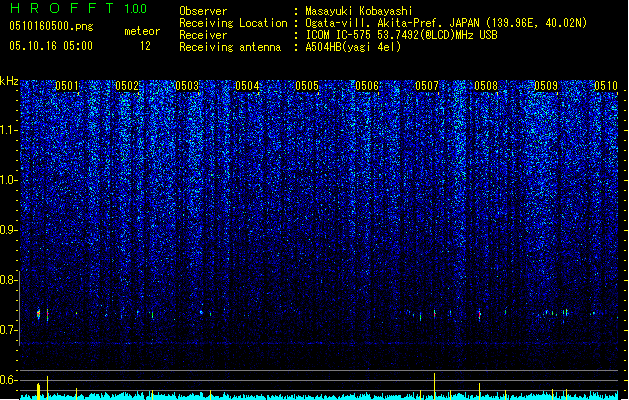Click the 'Receiving Location' field label
The image size is (629, 400).
(233, 23)
